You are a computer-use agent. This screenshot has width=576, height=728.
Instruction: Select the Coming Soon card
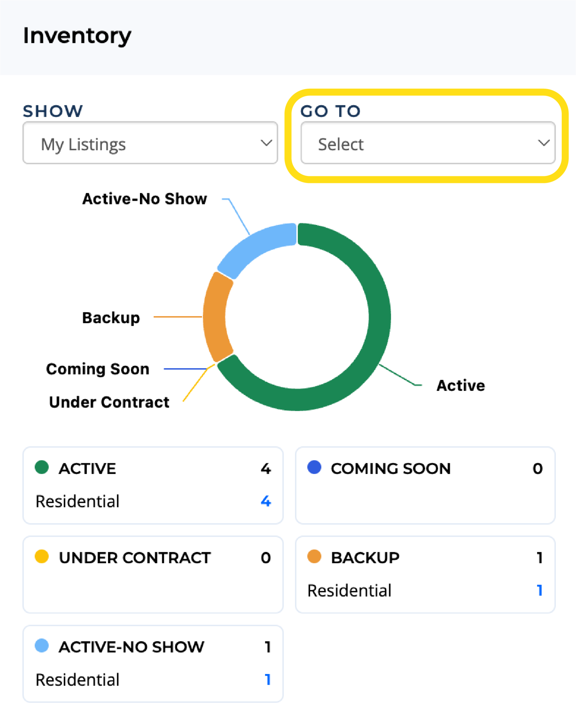click(425, 485)
